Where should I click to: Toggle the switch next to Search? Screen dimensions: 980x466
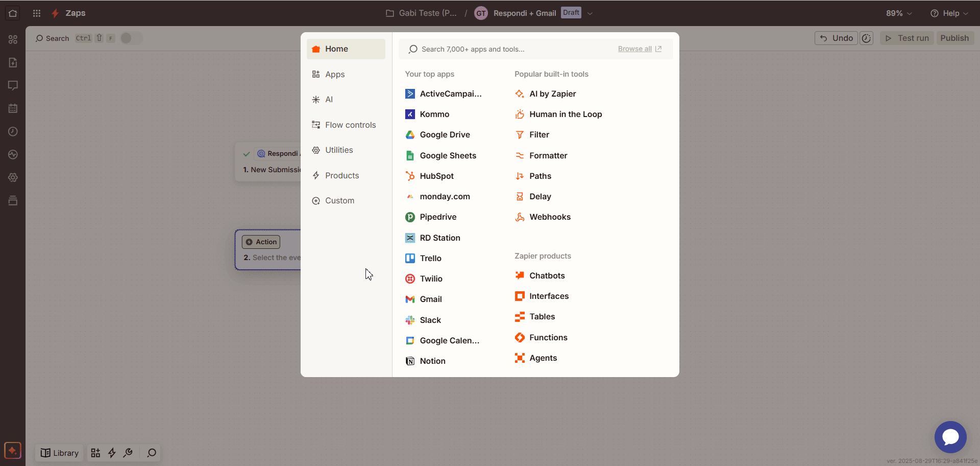tap(131, 38)
